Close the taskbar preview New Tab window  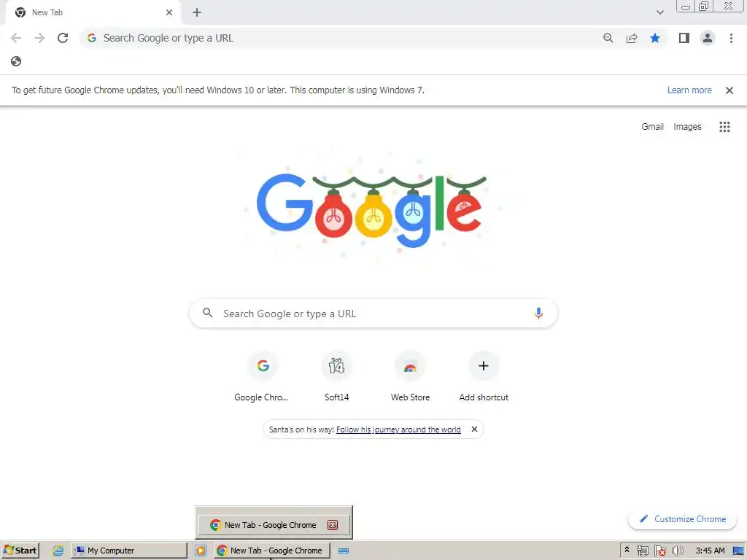click(333, 525)
